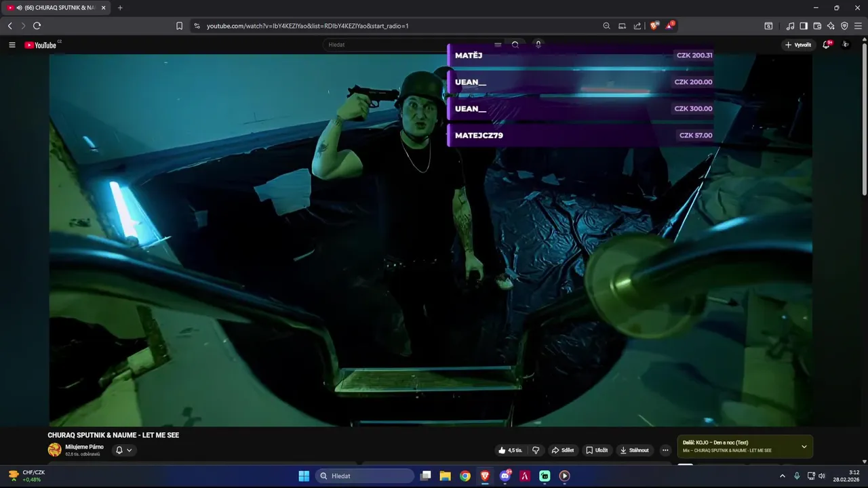
Task: Select the CHURAQ SPUTNIK & NAUME browser tab
Action: [x=57, y=7]
